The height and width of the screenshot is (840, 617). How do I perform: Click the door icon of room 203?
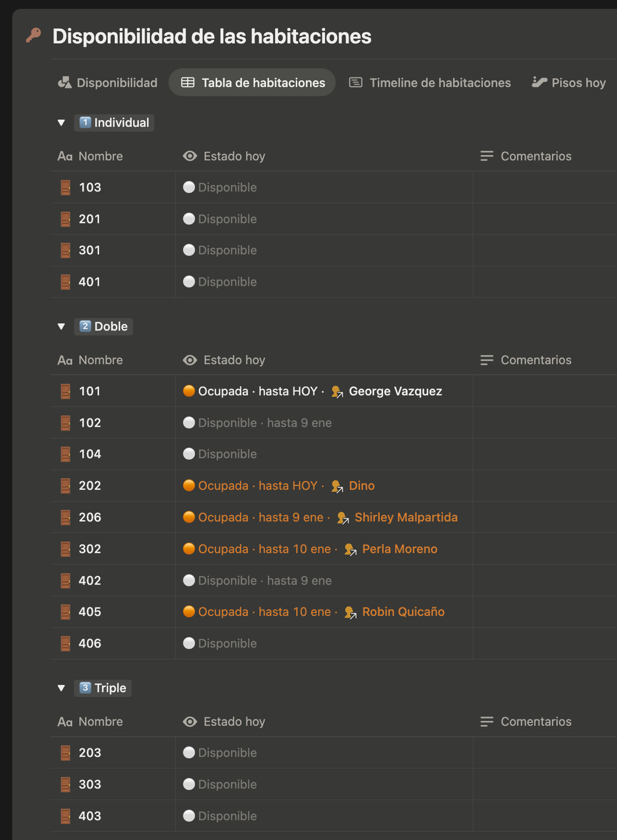tap(66, 753)
